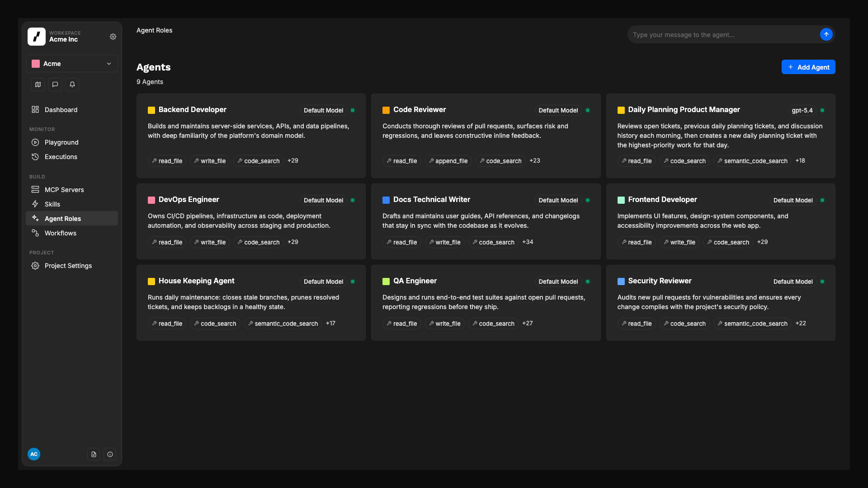
Task: Open workspace settings gear icon
Action: click(x=113, y=37)
